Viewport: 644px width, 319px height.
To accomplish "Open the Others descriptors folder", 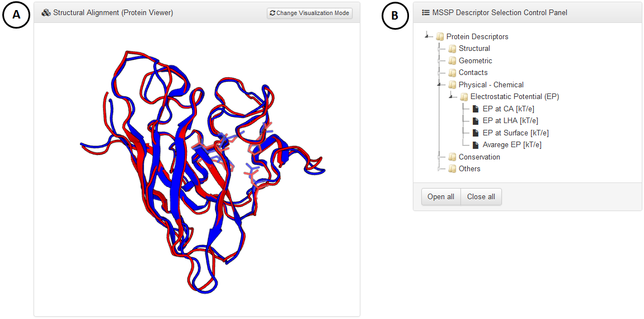I will click(469, 169).
